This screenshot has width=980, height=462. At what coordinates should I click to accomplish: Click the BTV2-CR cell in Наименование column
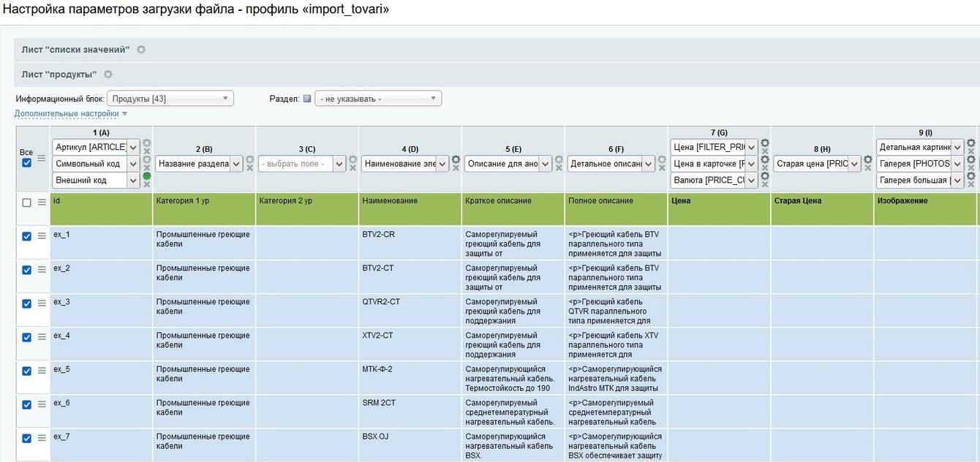click(x=378, y=235)
